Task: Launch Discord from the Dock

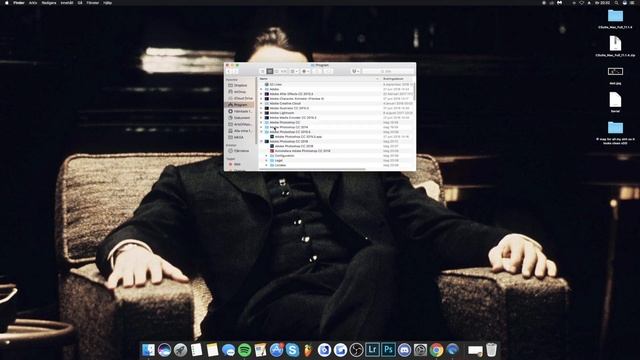Action: pos(404,350)
